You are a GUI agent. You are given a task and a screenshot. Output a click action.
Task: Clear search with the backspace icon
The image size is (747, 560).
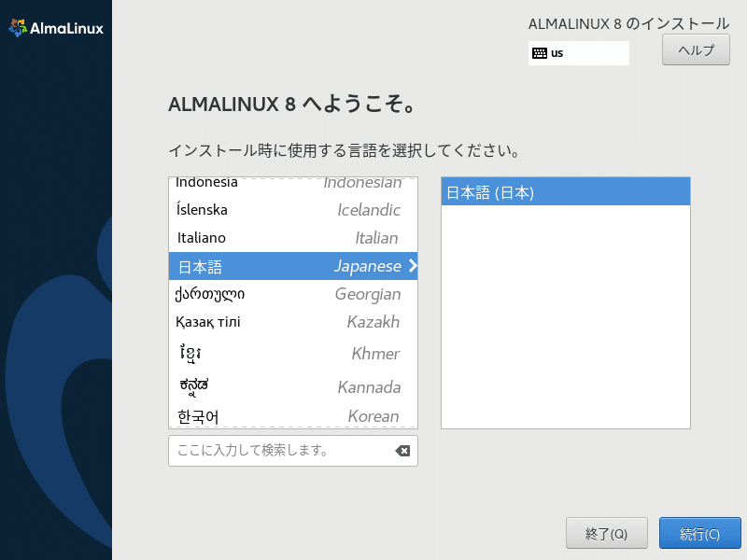coord(402,451)
